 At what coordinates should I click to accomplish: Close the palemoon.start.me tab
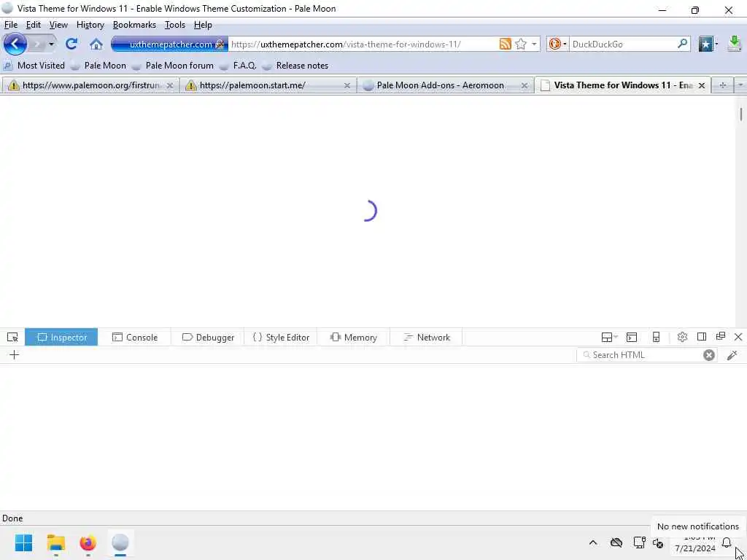coord(347,86)
